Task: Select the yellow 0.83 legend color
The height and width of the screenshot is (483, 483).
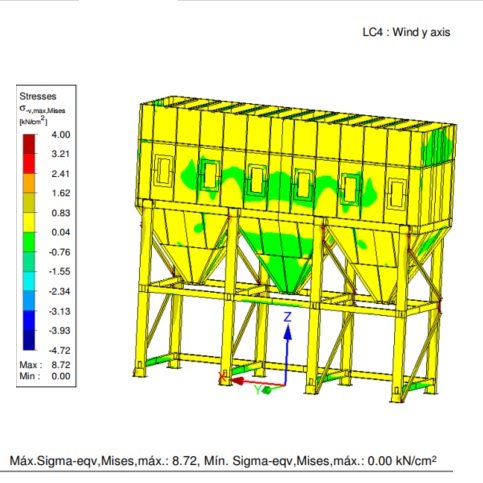Action: click(29, 222)
